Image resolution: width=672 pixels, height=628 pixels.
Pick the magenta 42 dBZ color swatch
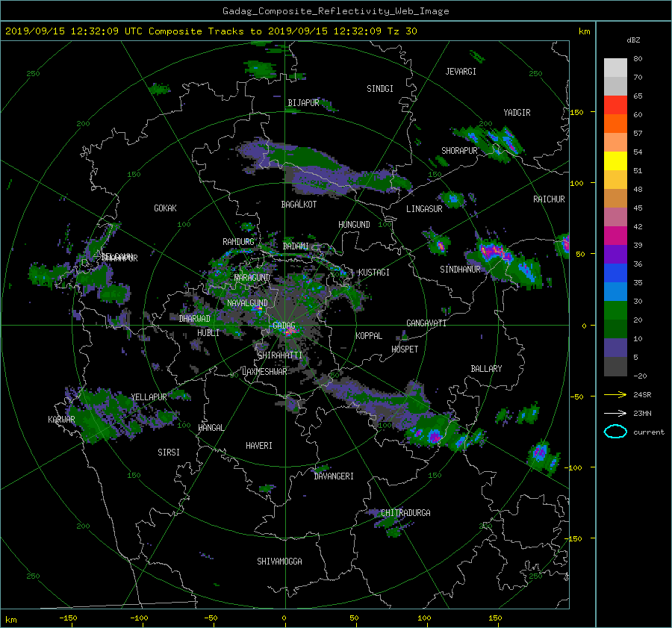[x=615, y=236]
